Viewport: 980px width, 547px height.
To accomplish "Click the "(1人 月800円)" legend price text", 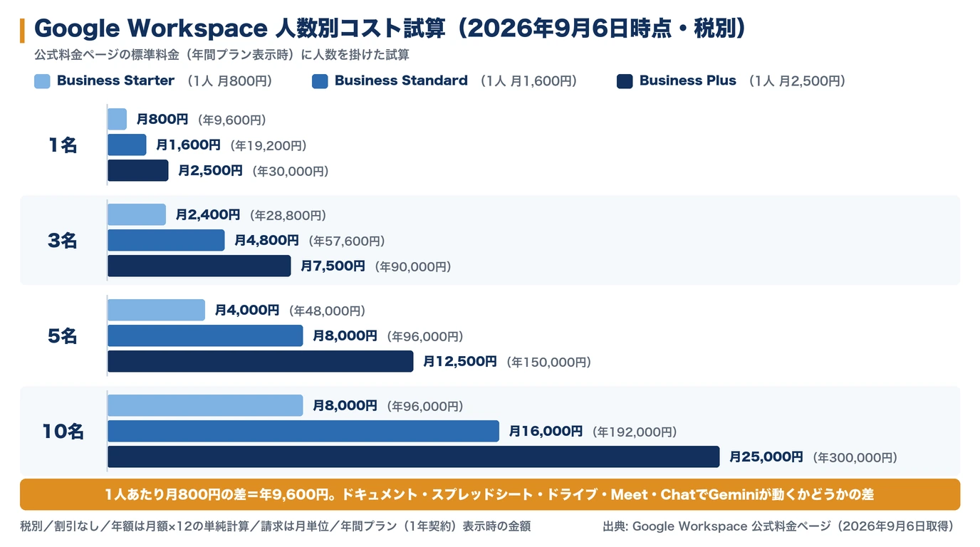I will pos(229,81).
